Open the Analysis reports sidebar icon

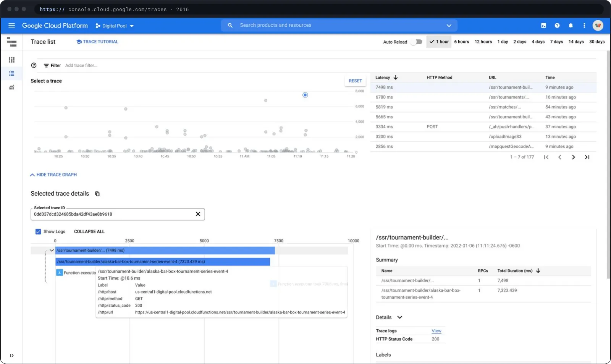coord(11,87)
